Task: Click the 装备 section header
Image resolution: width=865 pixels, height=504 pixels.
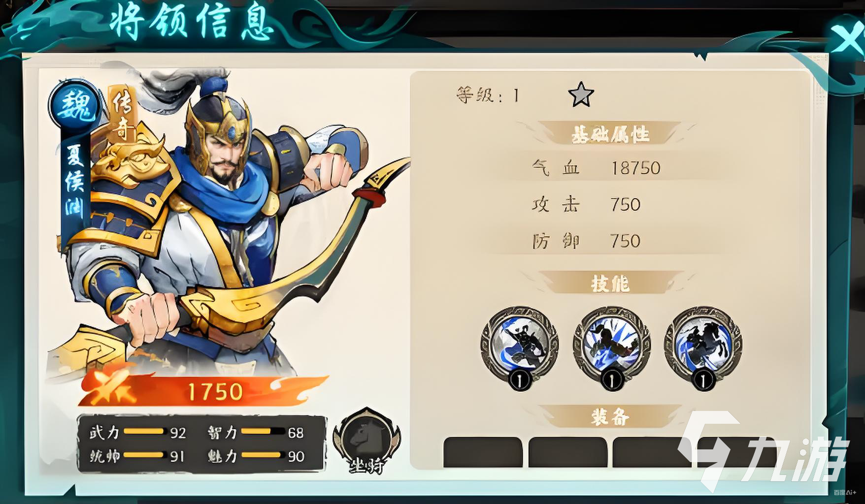Action: 610,417
